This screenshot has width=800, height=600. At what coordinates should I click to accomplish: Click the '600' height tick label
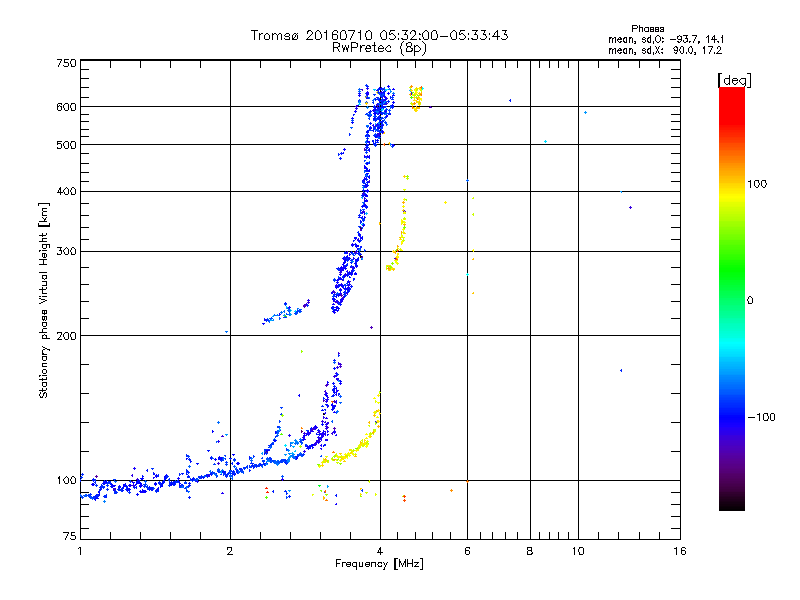(x=67, y=107)
